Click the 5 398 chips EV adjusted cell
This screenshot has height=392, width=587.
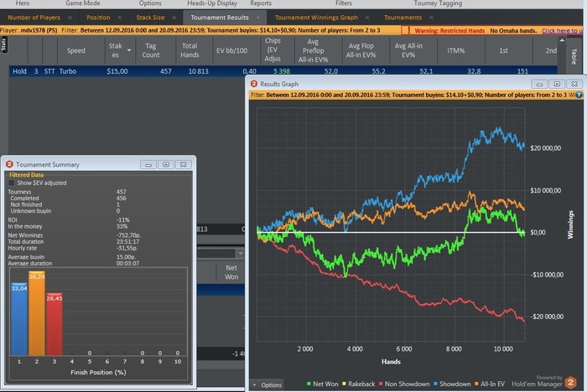[x=282, y=71]
